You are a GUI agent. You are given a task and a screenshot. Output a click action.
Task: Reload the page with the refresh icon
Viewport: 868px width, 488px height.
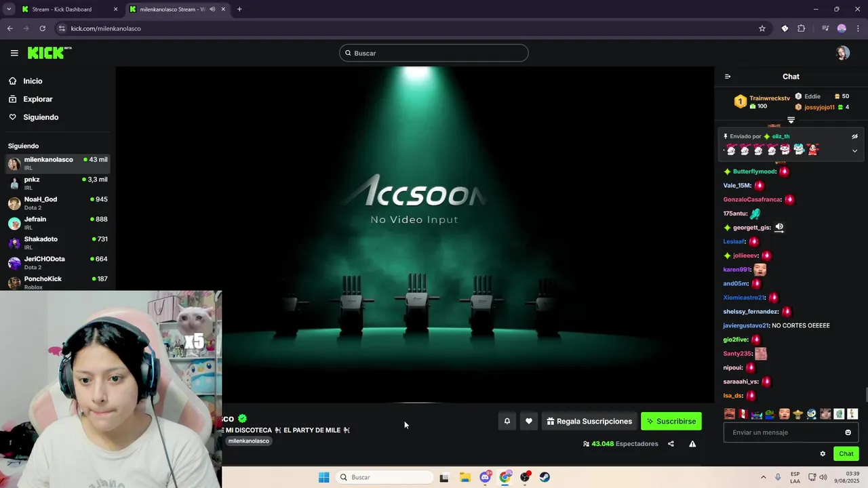(42, 28)
